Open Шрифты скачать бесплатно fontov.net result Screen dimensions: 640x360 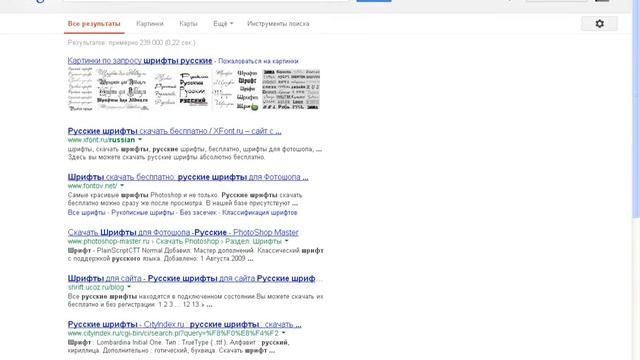[x=188, y=177]
